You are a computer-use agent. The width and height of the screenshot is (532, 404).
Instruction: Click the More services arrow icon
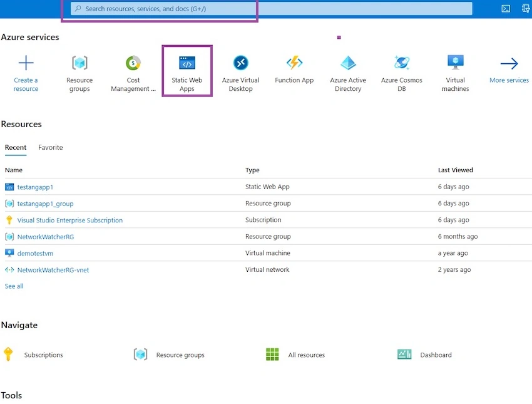pyautogui.click(x=509, y=63)
